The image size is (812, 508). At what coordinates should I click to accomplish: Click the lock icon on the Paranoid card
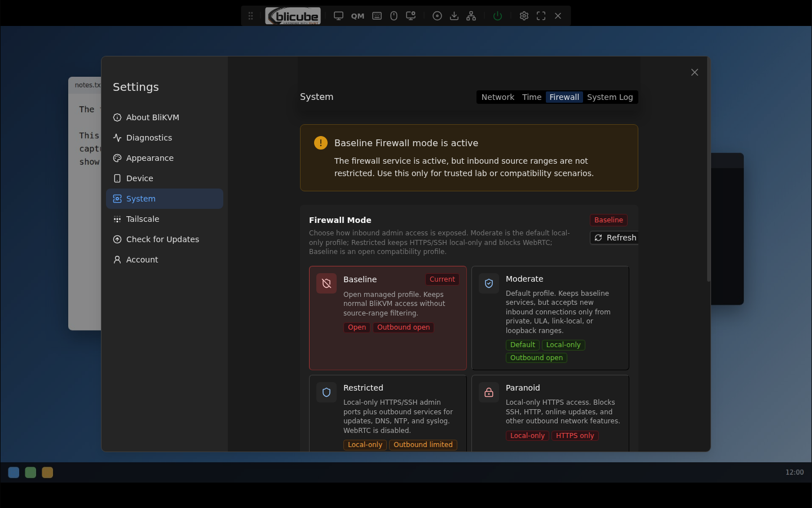[x=489, y=392]
